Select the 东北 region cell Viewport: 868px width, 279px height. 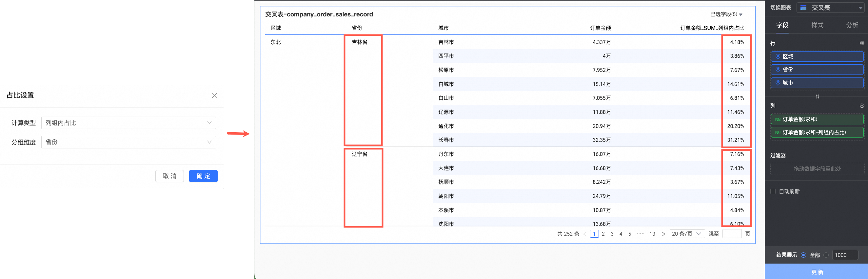coord(276,42)
